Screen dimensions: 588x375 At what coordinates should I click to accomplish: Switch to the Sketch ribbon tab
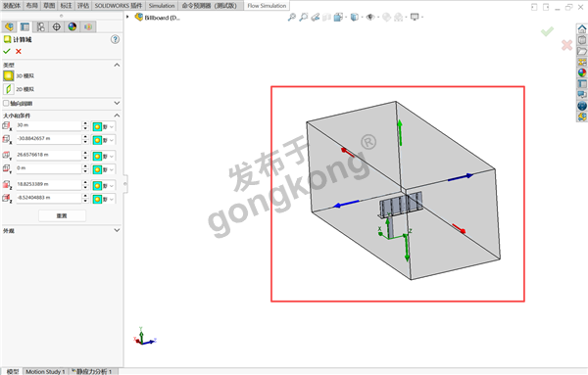[x=49, y=6]
